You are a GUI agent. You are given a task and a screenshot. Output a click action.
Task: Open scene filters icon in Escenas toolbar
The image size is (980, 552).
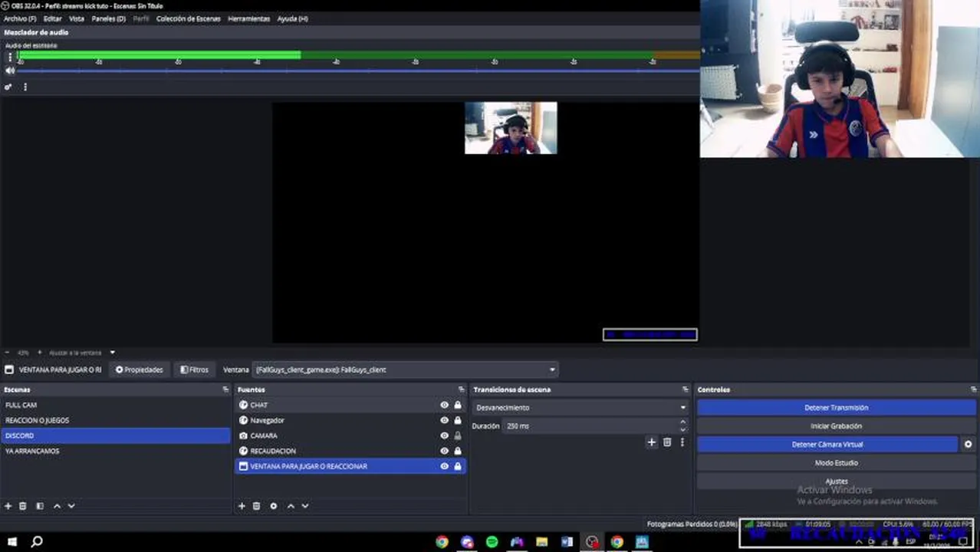[40, 506]
